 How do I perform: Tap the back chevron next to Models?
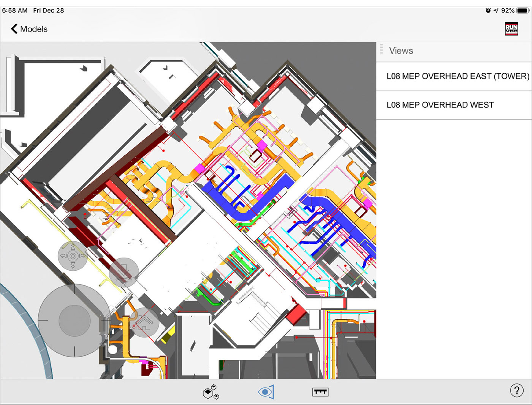[x=14, y=29]
